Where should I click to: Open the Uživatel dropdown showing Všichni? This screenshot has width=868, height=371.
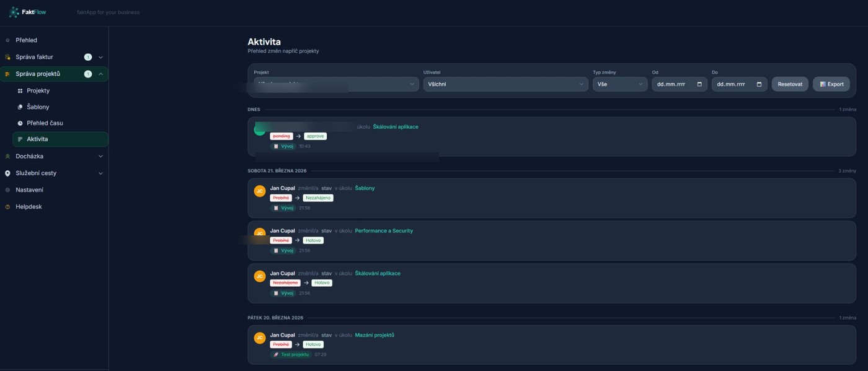[505, 84]
